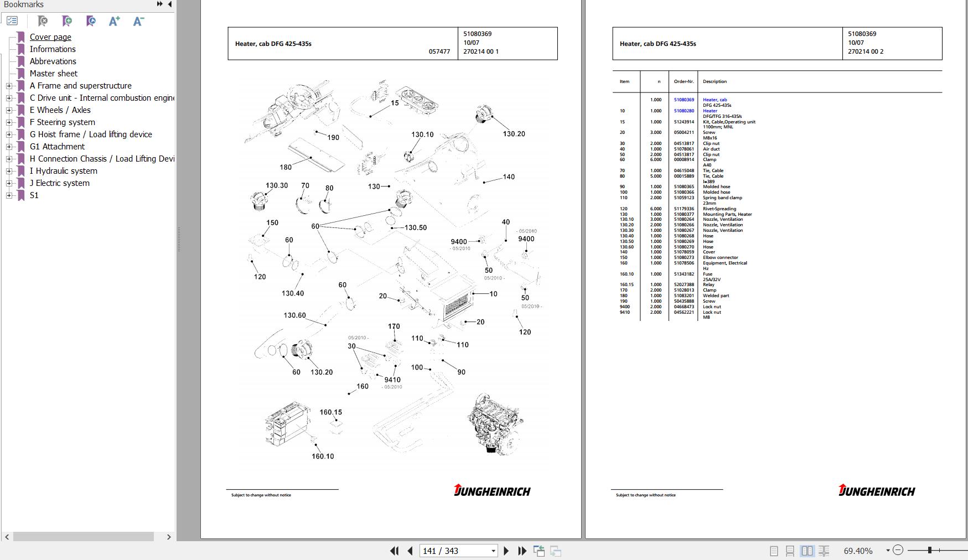Click the expand panel double-arrow icon
The width and height of the screenshot is (968, 560).
coord(159,4)
